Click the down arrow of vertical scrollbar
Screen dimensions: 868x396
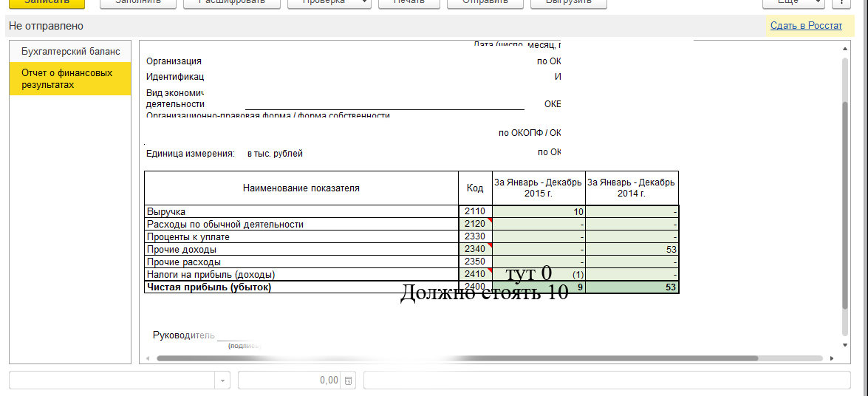click(845, 344)
